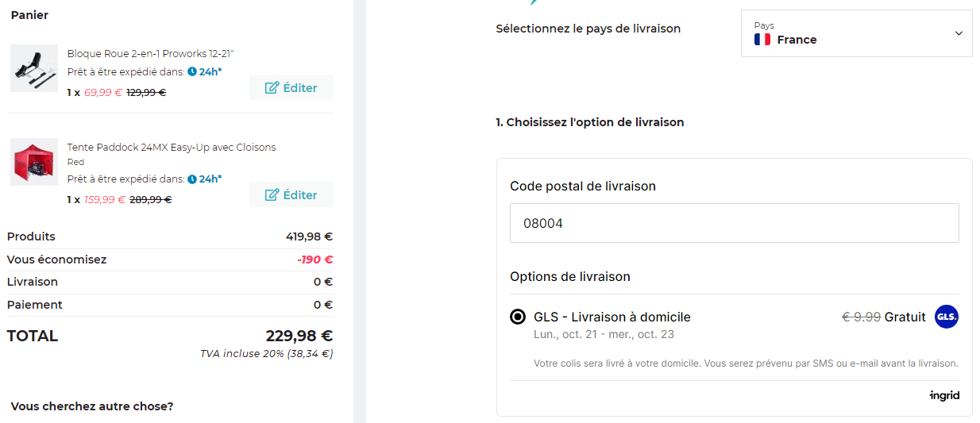Click the pencil icon on Bloque Roue's Éditer

coord(272,87)
